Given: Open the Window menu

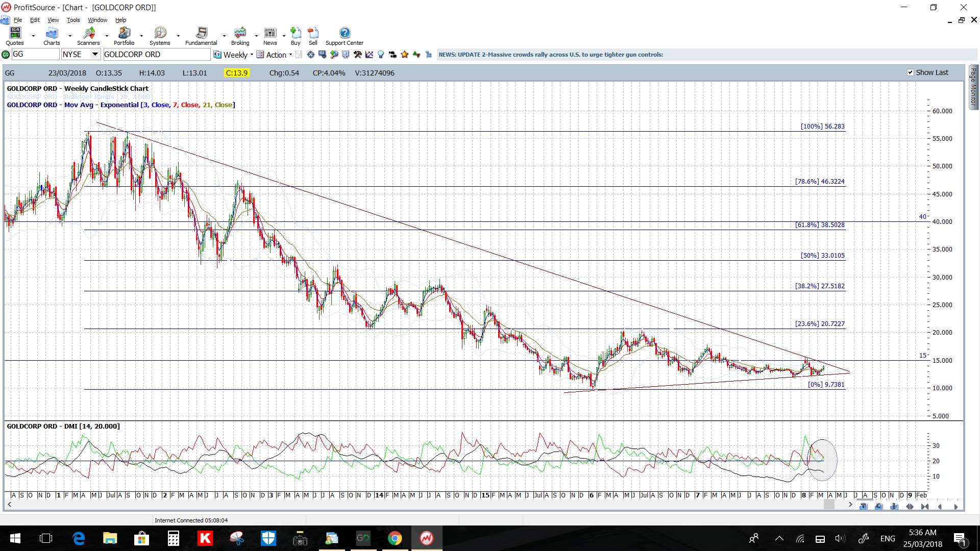Looking at the screenshot, I should (97, 20).
